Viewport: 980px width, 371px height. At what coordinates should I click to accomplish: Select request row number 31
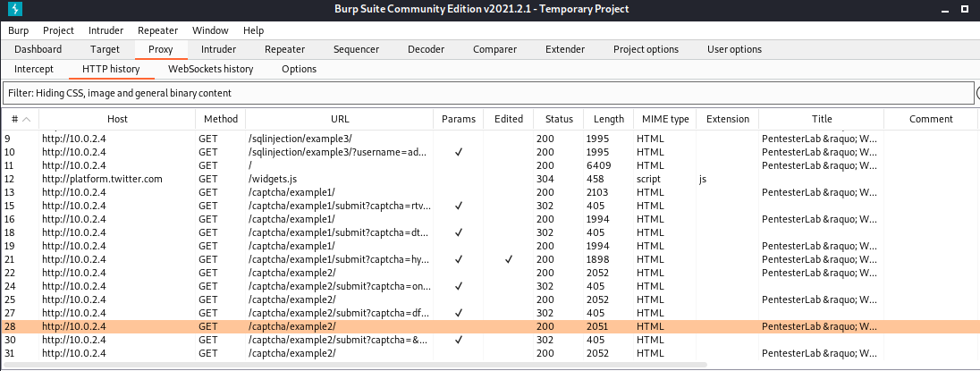coord(489,353)
